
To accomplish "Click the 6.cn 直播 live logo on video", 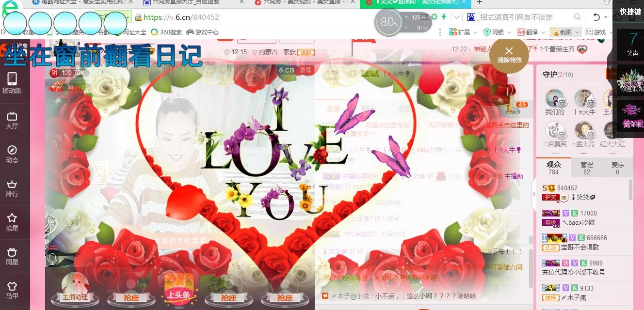I will coord(294,70).
